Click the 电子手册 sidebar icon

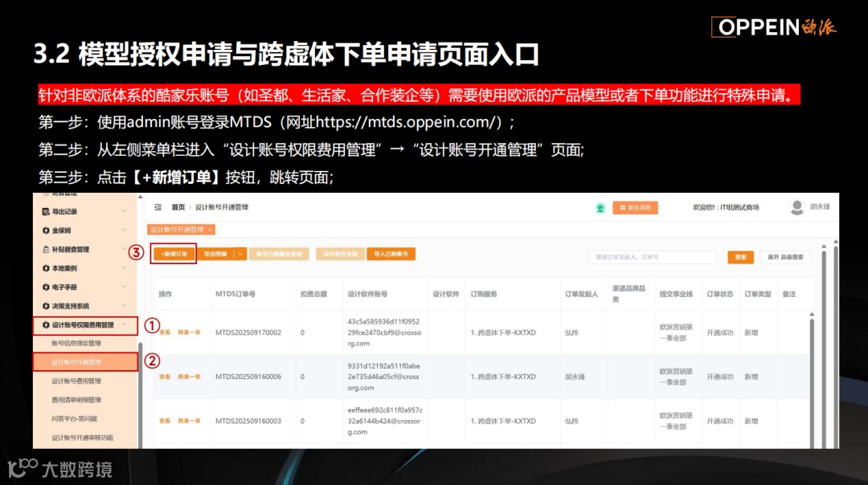pyautogui.click(x=46, y=287)
